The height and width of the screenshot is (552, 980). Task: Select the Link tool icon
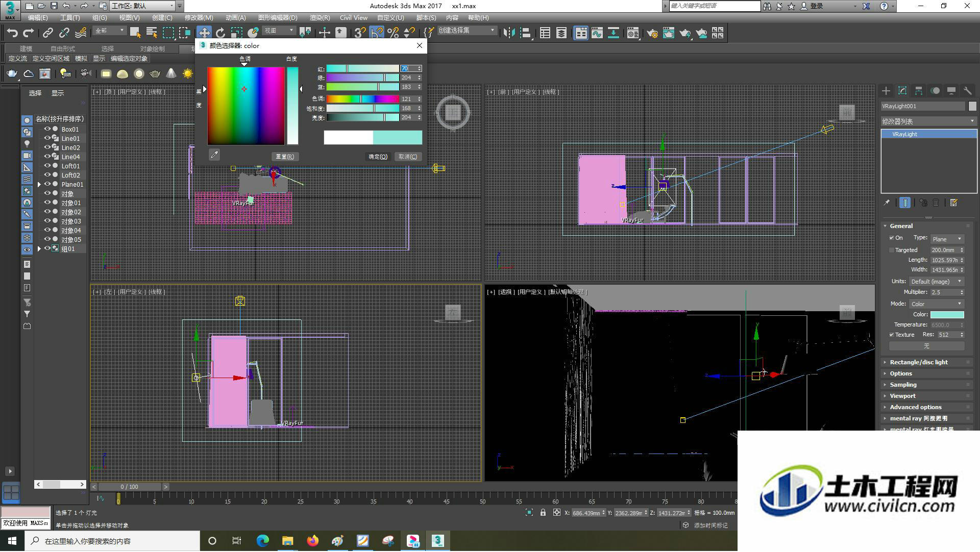click(x=48, y=33)
